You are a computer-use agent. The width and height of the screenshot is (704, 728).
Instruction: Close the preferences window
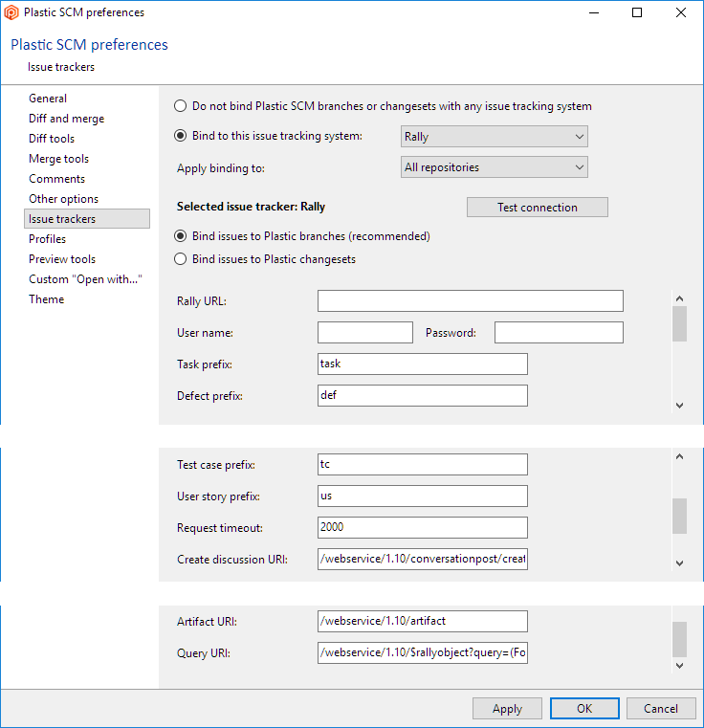681,12
